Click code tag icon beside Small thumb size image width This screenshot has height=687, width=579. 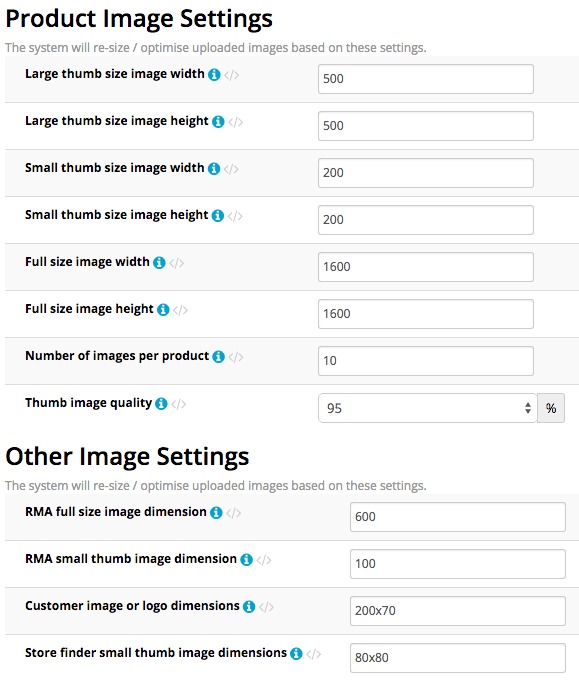click(231, 169)
